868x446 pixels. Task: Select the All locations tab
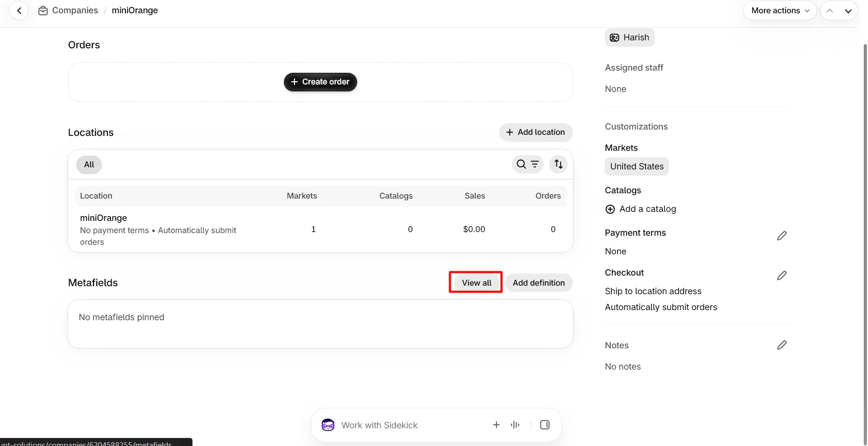coord(89,165)
